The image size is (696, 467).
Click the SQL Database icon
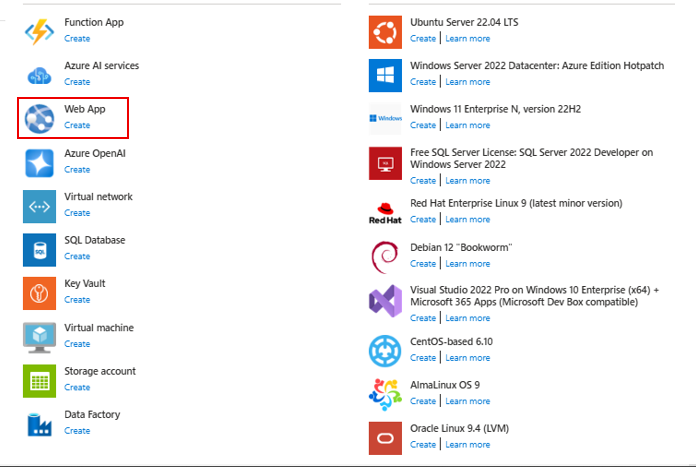[x=40, y=250]
